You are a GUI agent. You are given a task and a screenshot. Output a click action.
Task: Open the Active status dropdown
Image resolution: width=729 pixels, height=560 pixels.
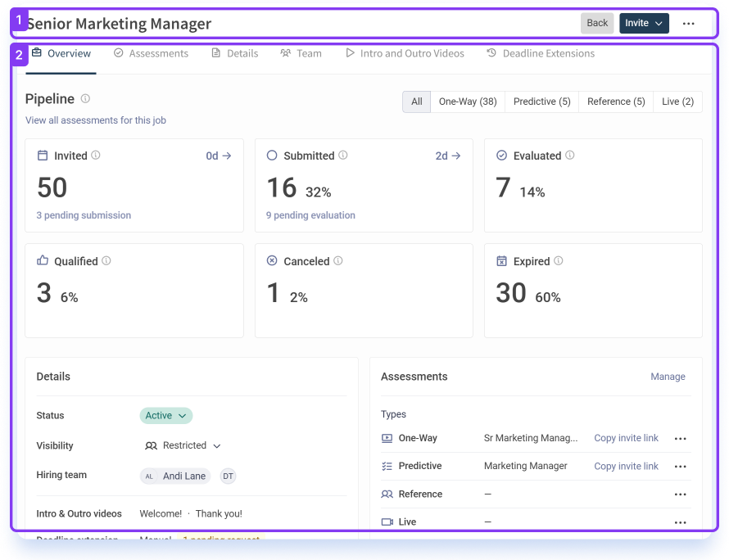(166, 415)
